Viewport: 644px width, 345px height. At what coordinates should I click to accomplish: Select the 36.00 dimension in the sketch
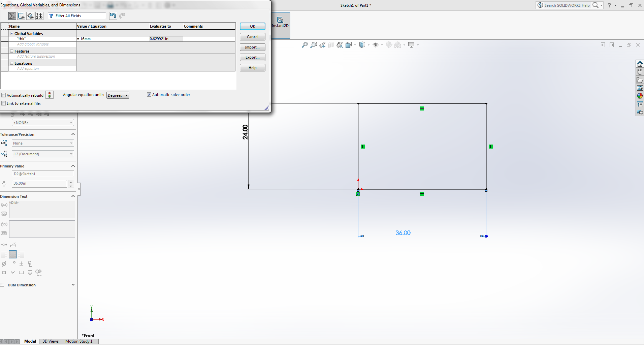pyautogui.click(x=403, y=233)
